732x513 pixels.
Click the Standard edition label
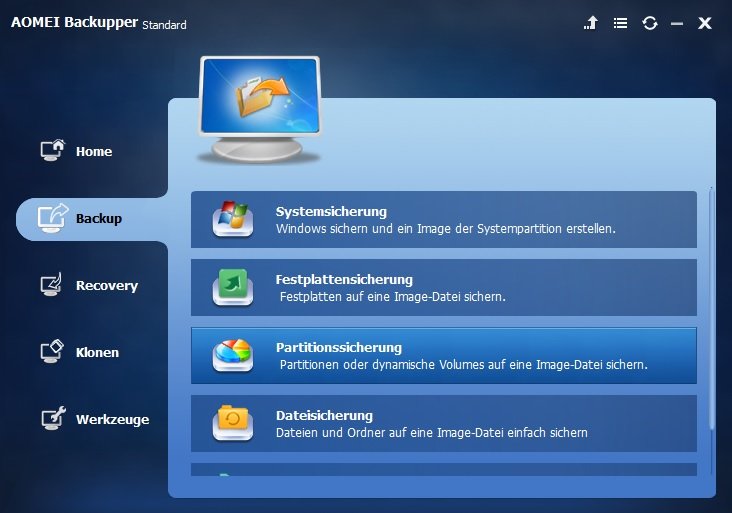pyautogui.click(x=164, y=25)
